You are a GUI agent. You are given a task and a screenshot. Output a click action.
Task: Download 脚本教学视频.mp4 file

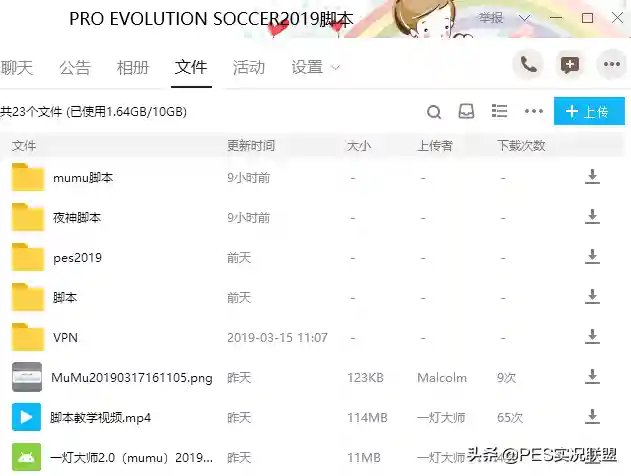592,416
